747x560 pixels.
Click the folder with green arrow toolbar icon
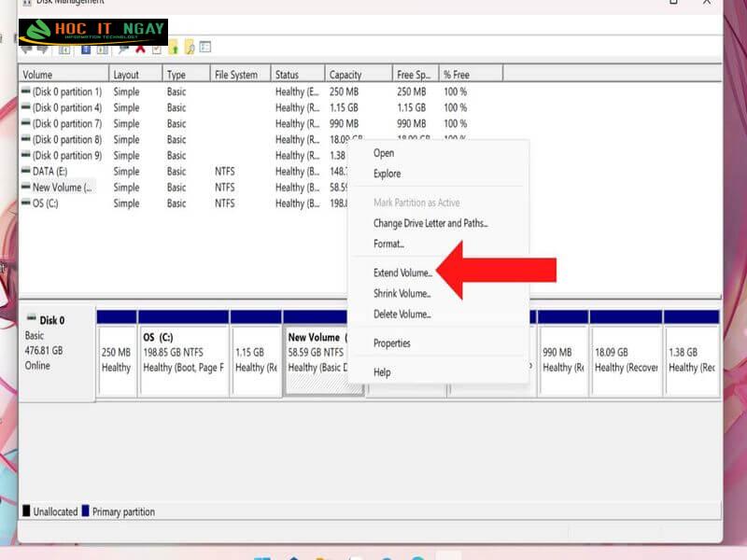click(174, 48)
